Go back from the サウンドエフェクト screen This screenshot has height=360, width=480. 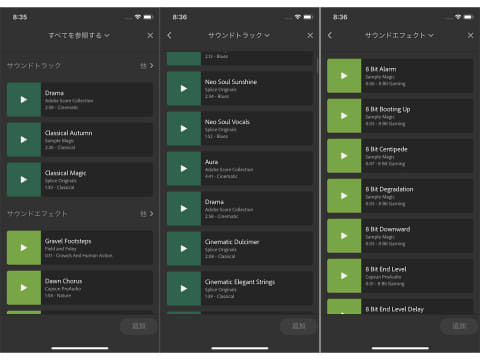click(x=330, y=35)
